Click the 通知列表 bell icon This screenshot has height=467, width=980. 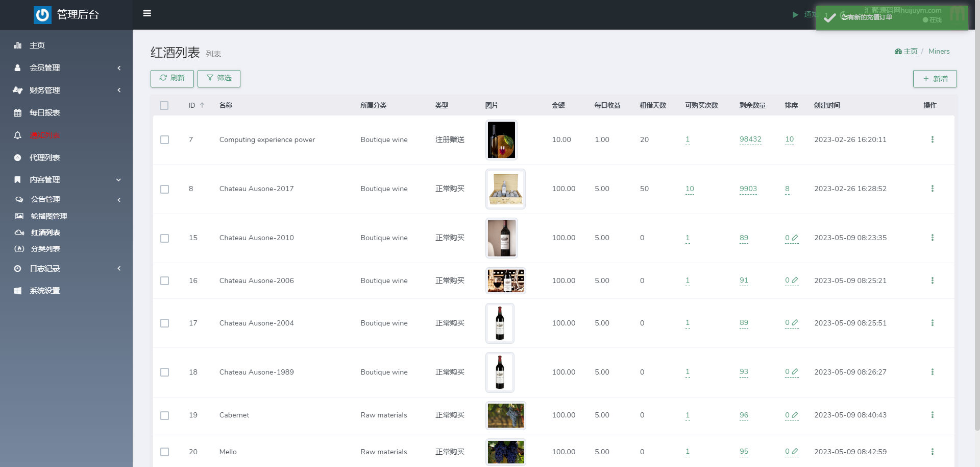pyautogui.click(x=17, y=135)
